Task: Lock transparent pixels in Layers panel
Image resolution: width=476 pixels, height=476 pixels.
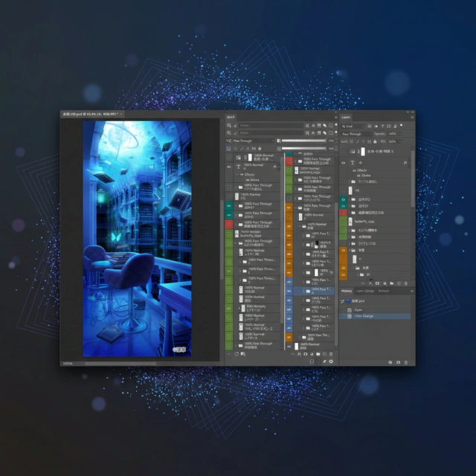Action: point(352,141)
